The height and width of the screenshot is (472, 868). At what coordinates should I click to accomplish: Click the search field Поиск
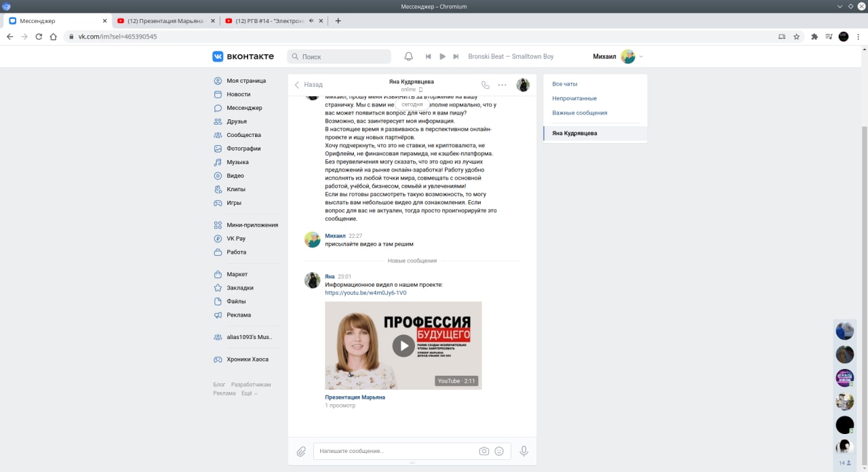pos(339,56)
